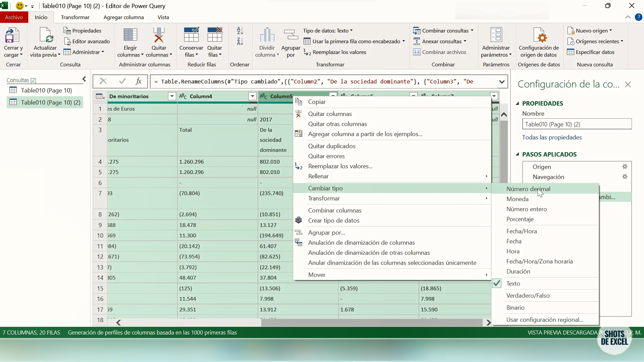The height and width of the screenshot is (362, 644).
Task: Open the Orígenes recientes dropdown
Action: pyautogui.click(x=595, y=41)
